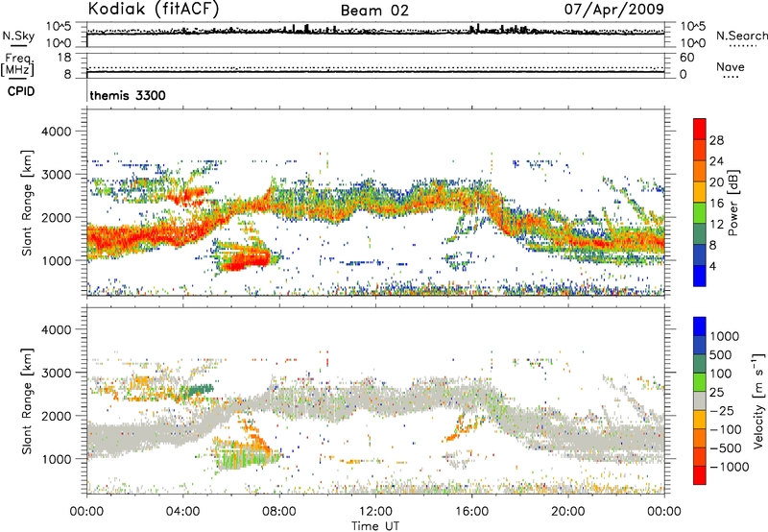
Task: Click the 'Velocity [m s-1]' colorbar title
Action: click(x=758, y=400)
